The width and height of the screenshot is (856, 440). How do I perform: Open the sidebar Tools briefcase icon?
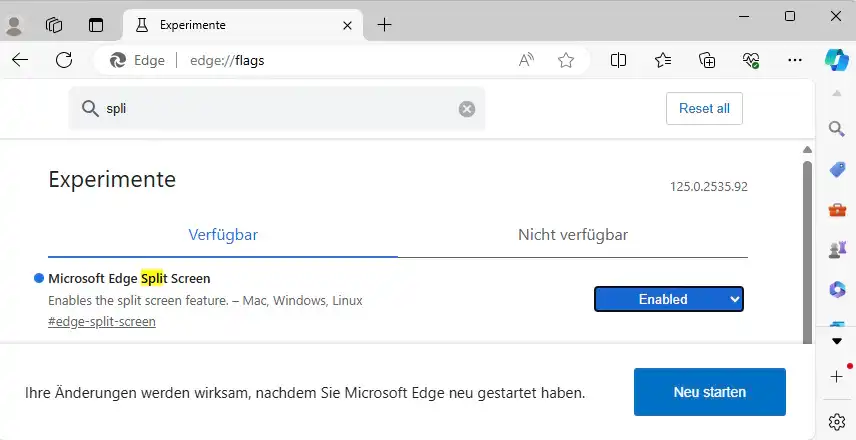click(x=837, y=210)
